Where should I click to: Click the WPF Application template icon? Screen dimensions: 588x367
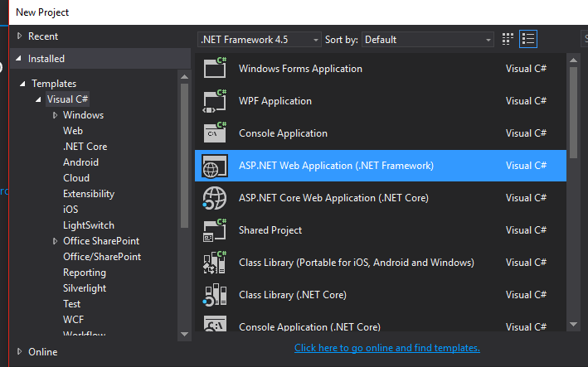(x=215, y=101)
